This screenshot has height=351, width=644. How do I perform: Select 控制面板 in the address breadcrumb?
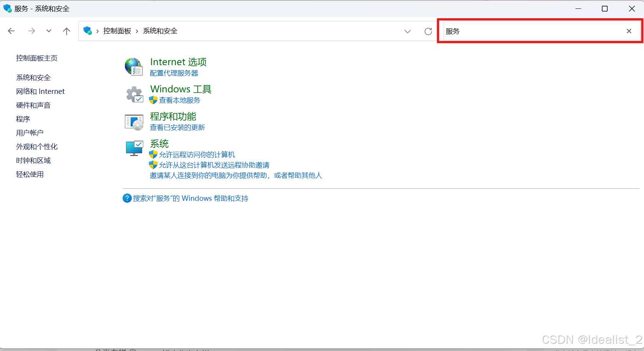tap(117, 31)
